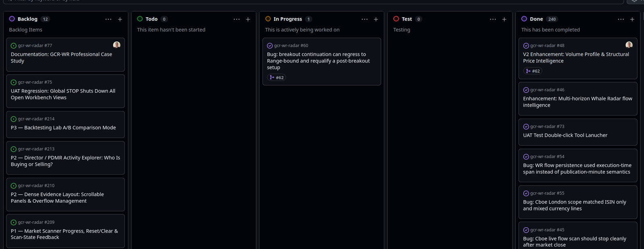The image size is (644, 249).
Task: Open P2 Dense Evidence Layout issue
Action: (57, 198)
